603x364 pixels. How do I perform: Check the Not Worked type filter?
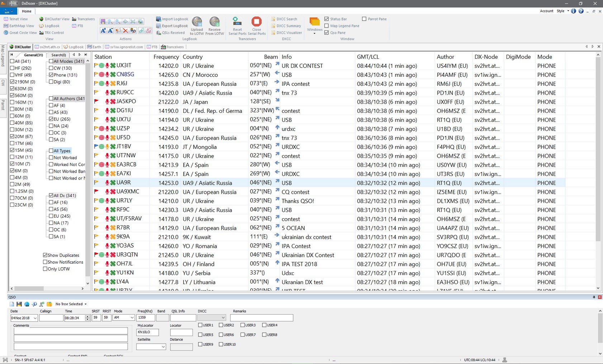point(51,158)
